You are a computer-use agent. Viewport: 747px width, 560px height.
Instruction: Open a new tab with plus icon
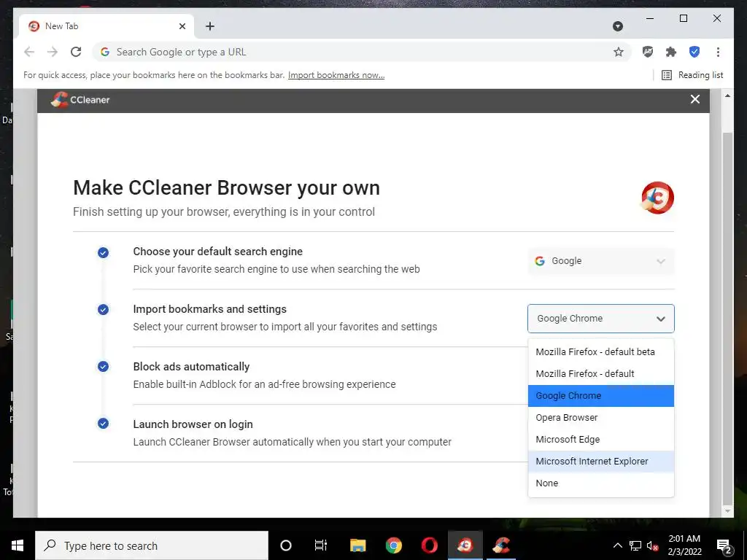coord(209,26)
